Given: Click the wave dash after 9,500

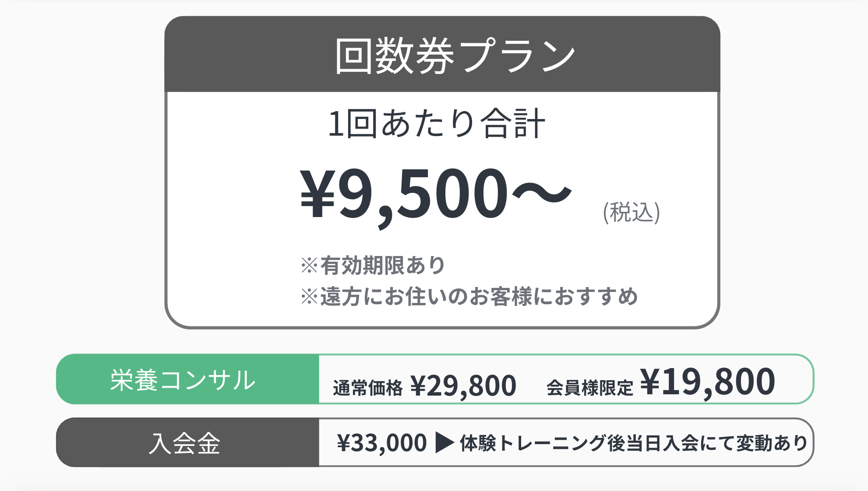Looking at the screenshot, I should tap(542, 193).
